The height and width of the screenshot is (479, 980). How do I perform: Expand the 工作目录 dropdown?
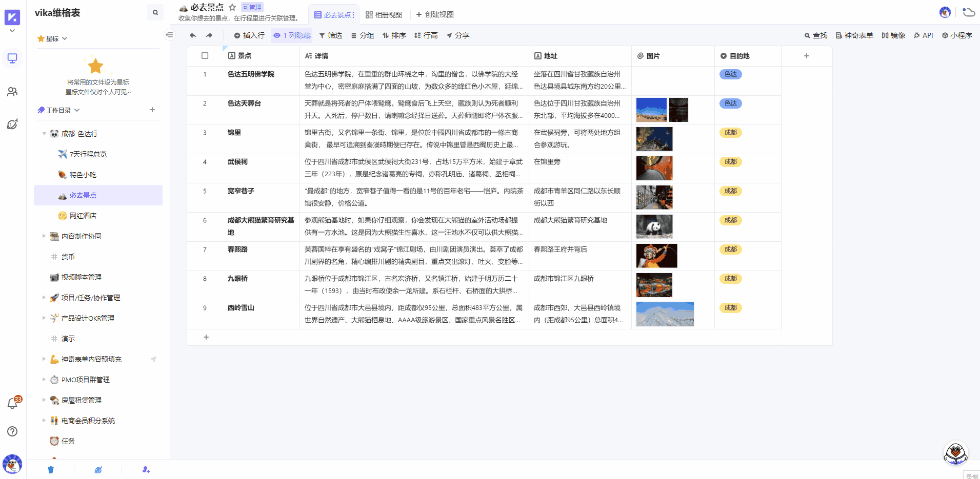pos(77,110)
